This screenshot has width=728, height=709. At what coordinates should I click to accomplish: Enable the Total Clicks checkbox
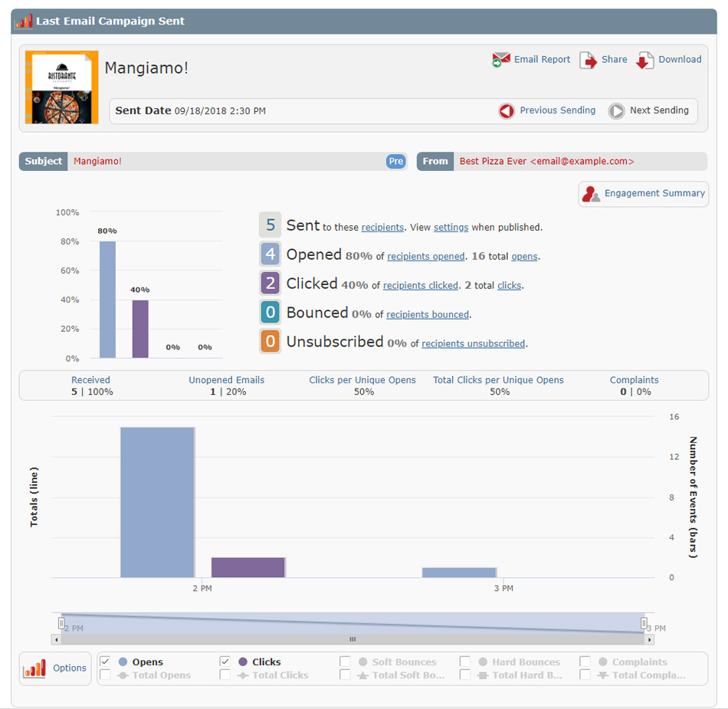(225, 675)
